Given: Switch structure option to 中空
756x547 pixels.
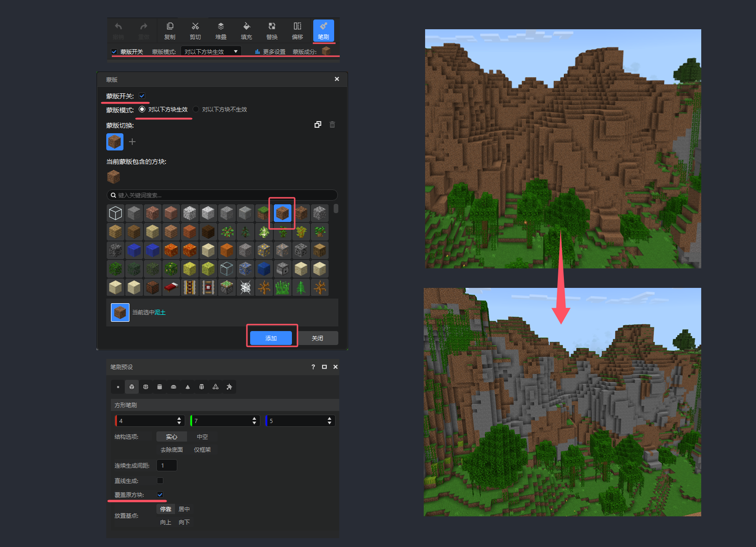Looking at the screenshot, I should [x=202, y=436].
